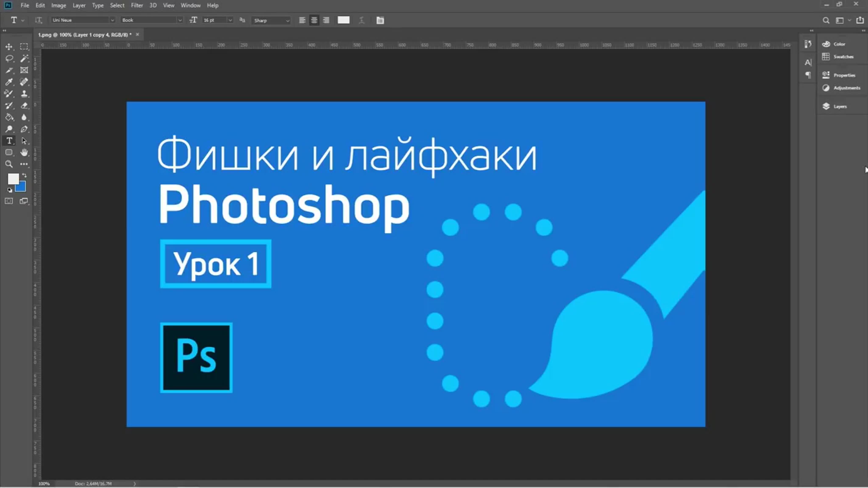
Task: Toggle the Character and Paragraph panels
Action: [380, 20]
